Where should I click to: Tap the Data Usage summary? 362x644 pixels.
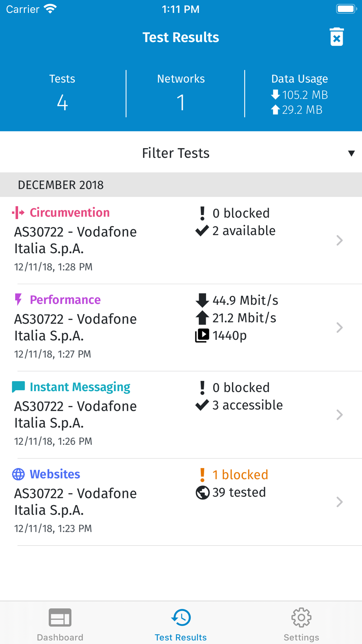(299, 94)
